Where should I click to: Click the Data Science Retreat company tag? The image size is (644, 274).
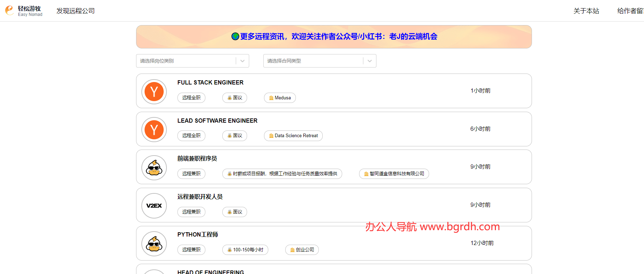coord(293,136)
